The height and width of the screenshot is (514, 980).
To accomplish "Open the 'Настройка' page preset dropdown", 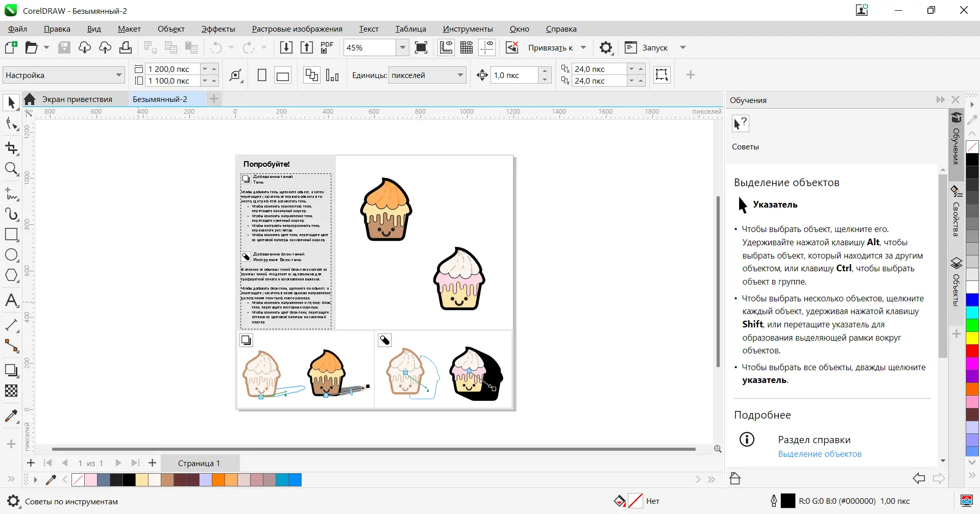I will coord(118,75).
